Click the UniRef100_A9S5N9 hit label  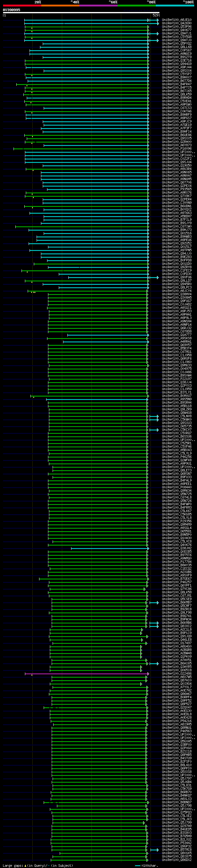pos(177,399)
